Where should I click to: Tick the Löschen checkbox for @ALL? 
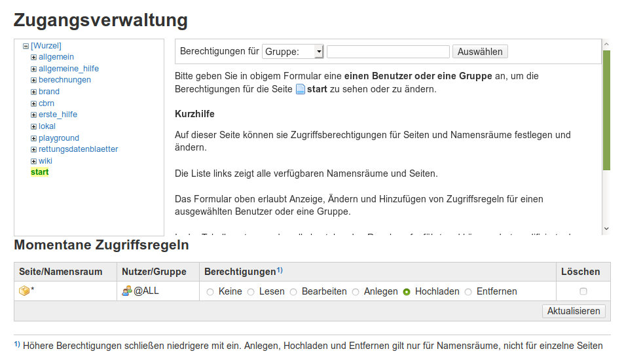[x=583, y=291]
